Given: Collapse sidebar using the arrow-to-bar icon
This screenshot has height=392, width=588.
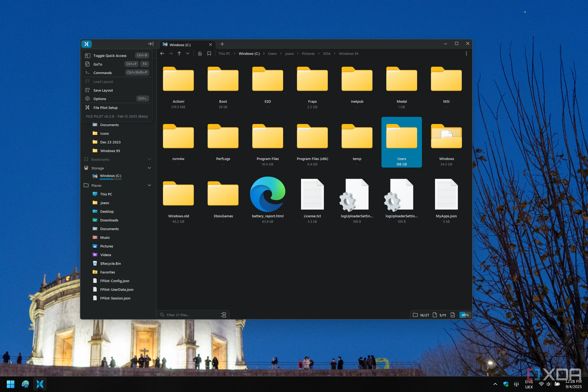Looking at the screenshot, I should coord(150,44).
